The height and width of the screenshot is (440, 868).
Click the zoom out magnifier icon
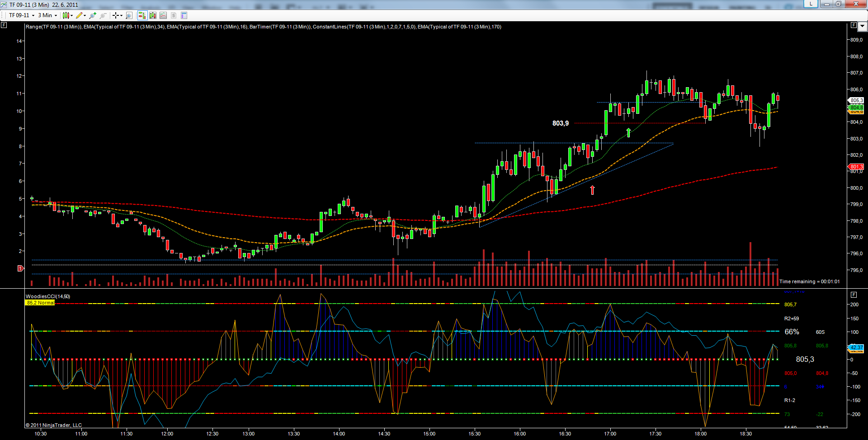pyautogui.click(x=103, y=15)
